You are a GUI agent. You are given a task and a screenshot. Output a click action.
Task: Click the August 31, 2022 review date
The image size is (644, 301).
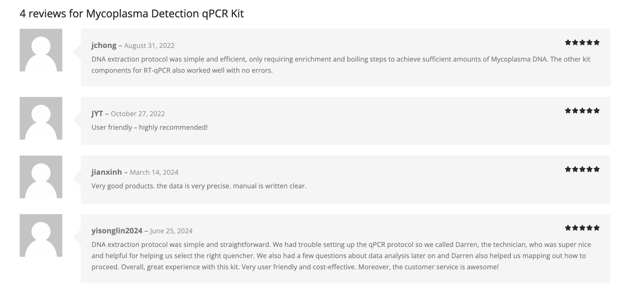point(149,46)
